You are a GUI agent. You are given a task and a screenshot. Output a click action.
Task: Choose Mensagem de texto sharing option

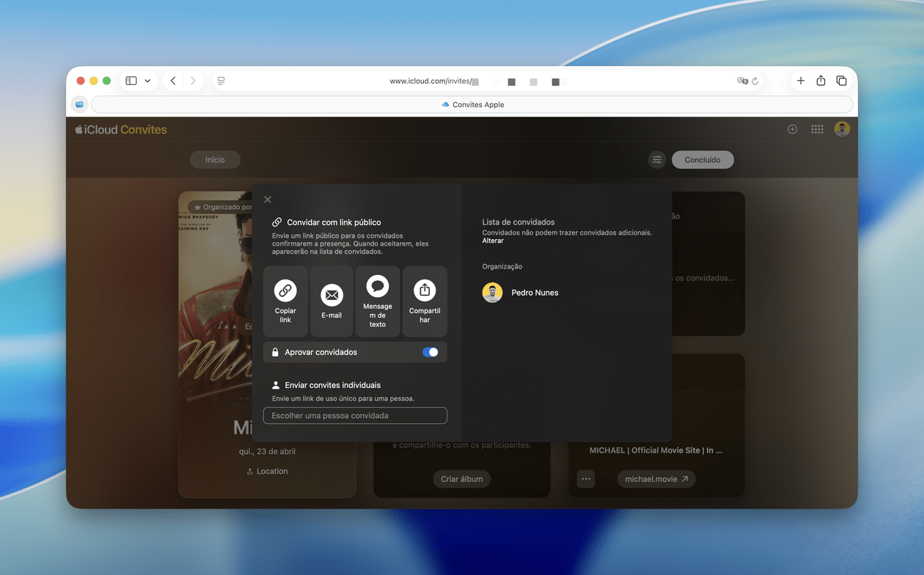pyautogui.click(x=378, y=301)
